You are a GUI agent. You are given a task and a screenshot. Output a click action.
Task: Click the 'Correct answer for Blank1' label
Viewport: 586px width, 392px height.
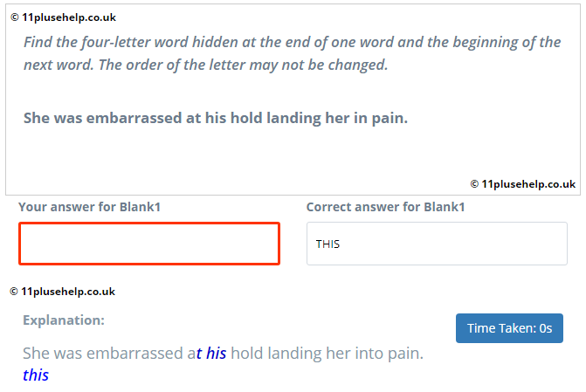click(x=385, y=207)
